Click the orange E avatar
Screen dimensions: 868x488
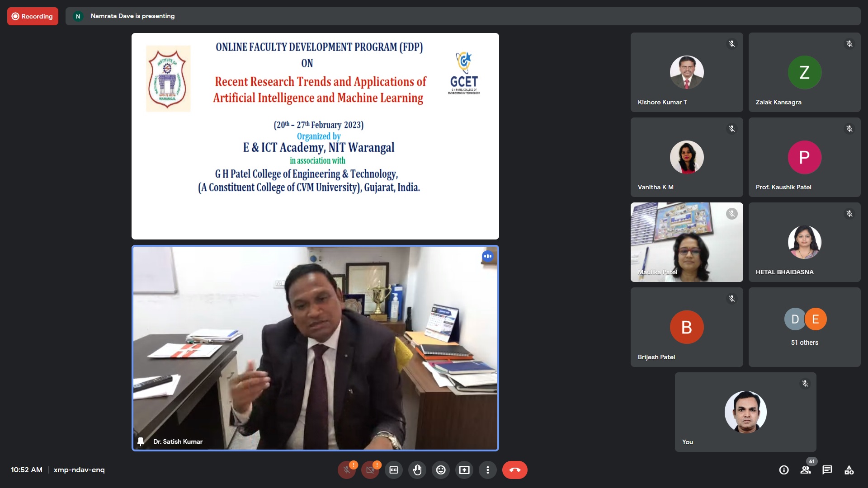[816, 319]
